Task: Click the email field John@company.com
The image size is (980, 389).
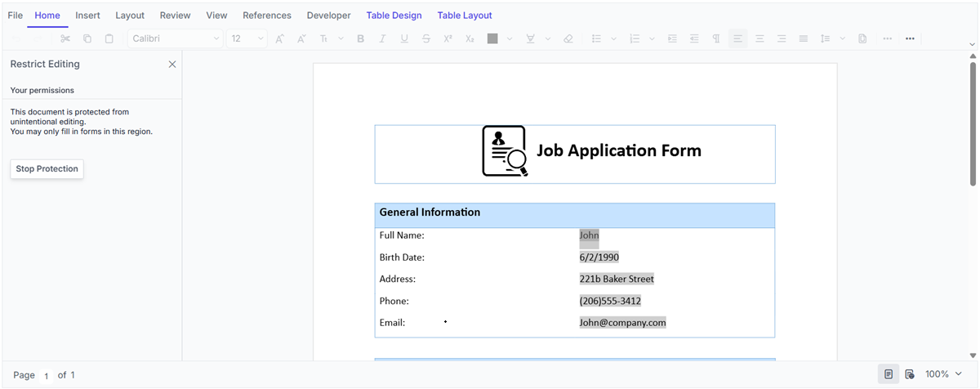Action: 622,323
